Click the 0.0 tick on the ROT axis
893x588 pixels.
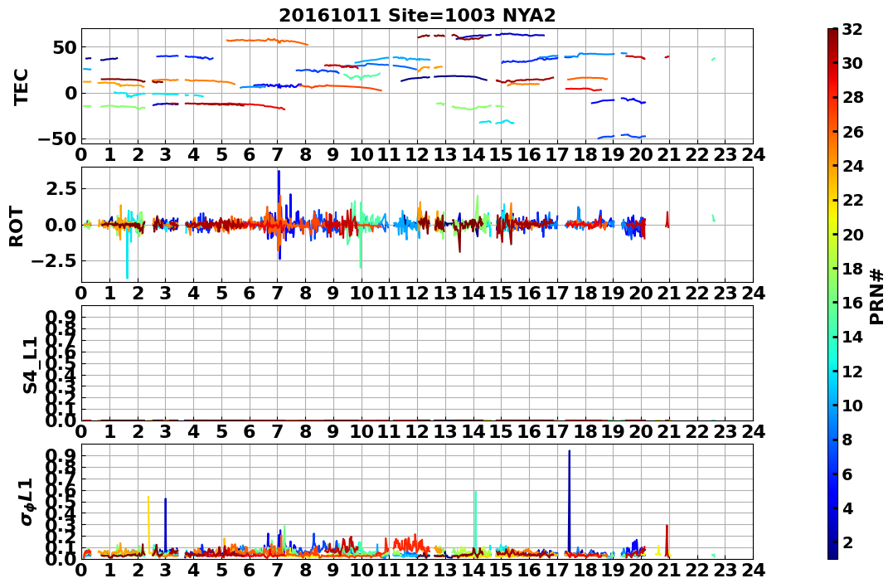(x=61, y=225)
